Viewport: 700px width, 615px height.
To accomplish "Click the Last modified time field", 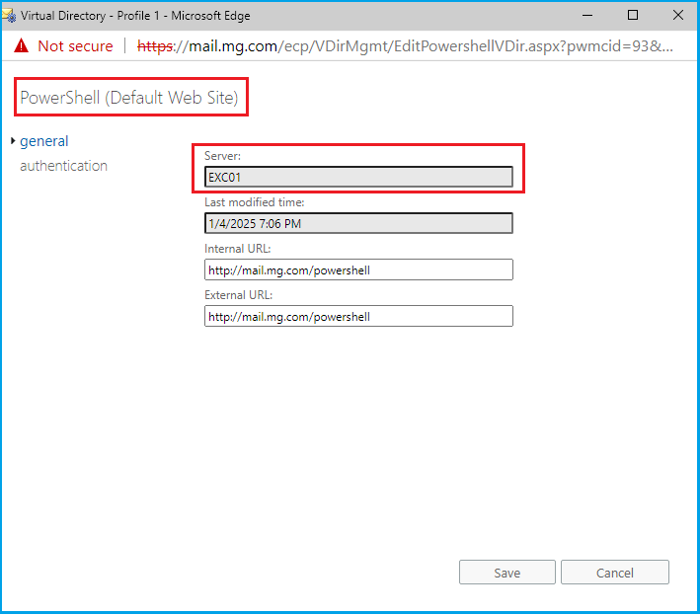I will tap(358, 223).
